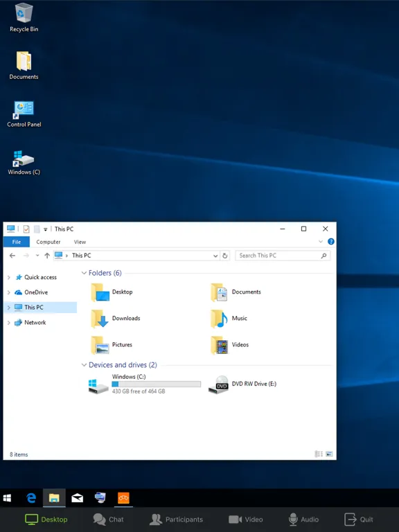This screenshot has height=532, width=399.
Task: Open the Customize Quick Access Toolbar dropdown
Action: [45, 229]
